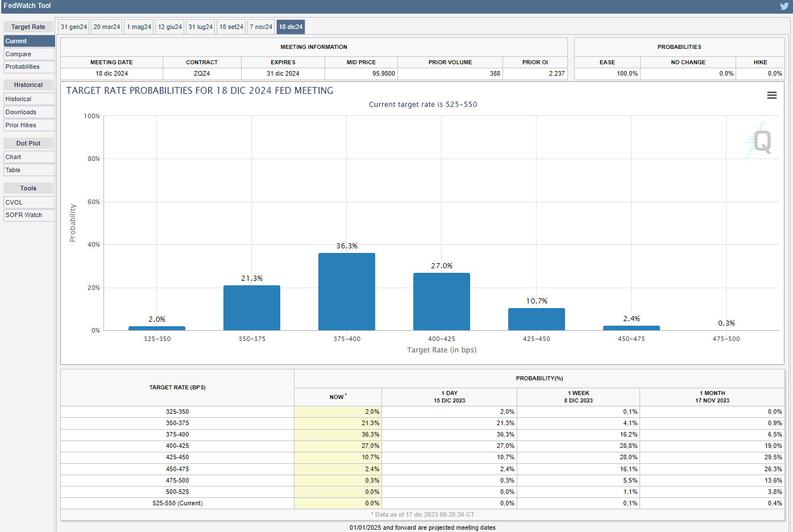Open the Downloads page
Viewport: 793px width, 532px height.
click(x=29, y=112)
